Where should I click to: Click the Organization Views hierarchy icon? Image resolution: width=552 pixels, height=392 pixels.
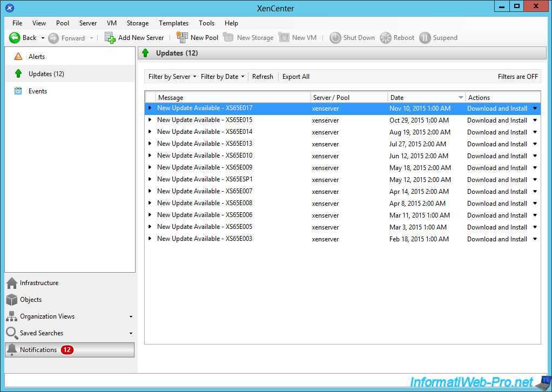click(x=12, y=316)
